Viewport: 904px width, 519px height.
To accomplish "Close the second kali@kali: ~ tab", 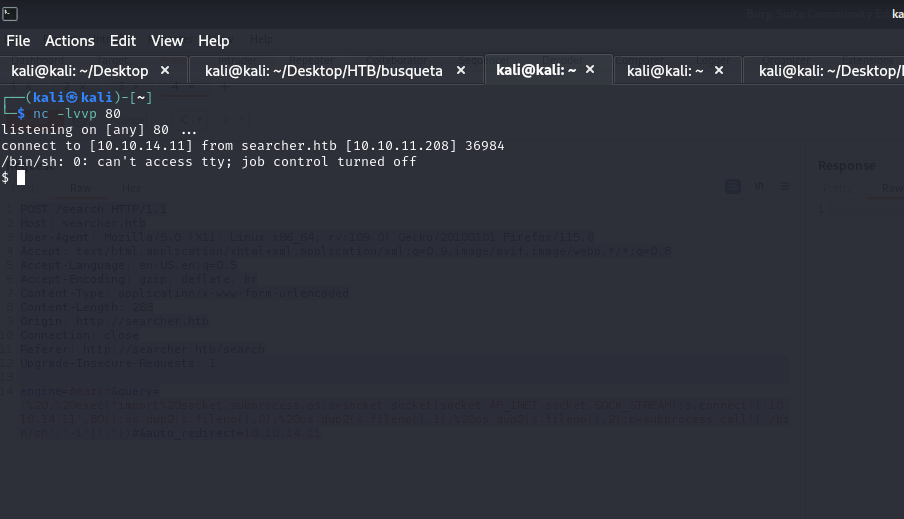I will 719,70.
